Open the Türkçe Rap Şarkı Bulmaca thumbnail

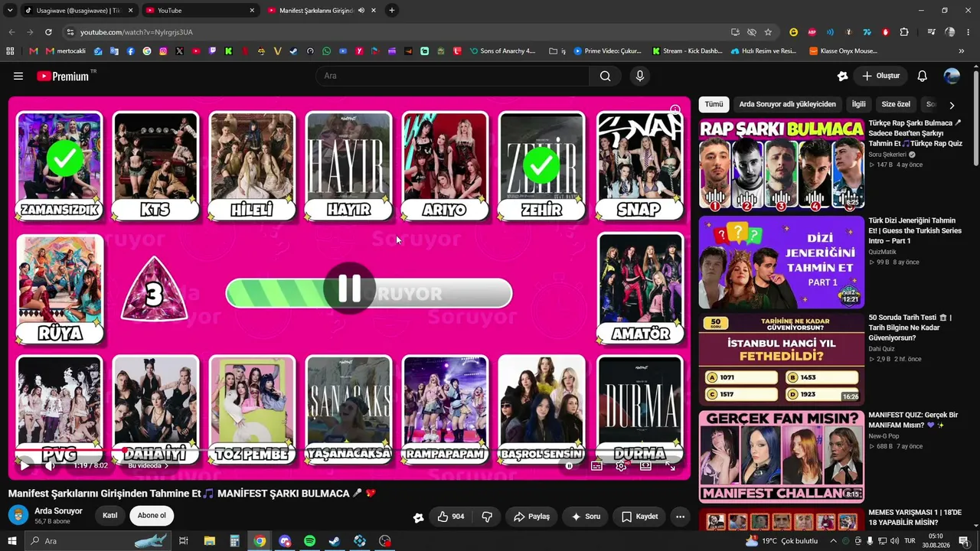(x=782, y=164)
